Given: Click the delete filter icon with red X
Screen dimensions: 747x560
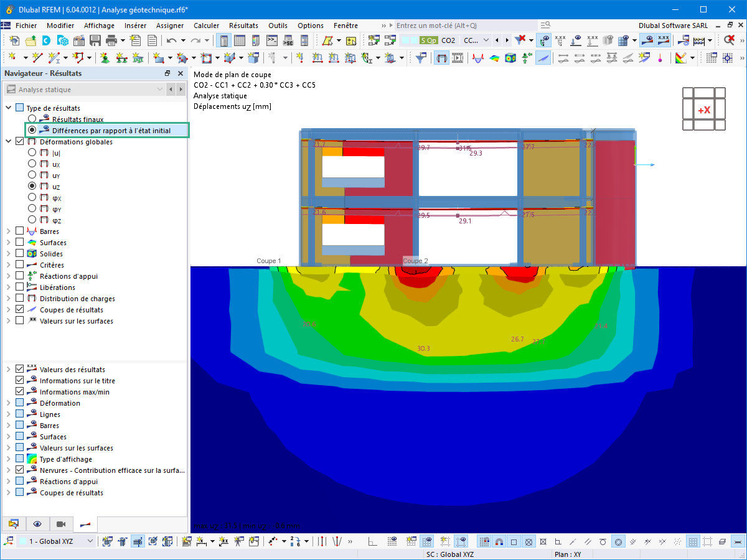Looking at the screenshot, I should click(x=520, y=40).
